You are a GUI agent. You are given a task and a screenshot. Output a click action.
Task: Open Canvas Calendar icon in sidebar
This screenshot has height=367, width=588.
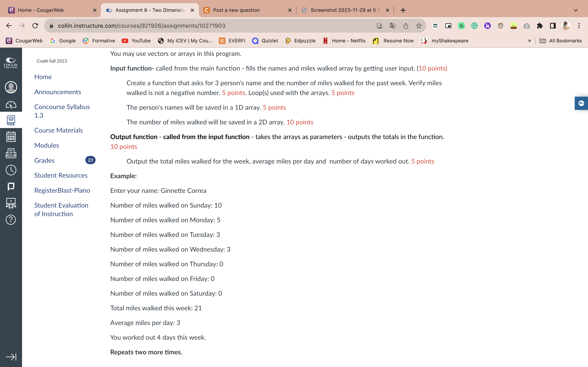click(x=11, y=137)
